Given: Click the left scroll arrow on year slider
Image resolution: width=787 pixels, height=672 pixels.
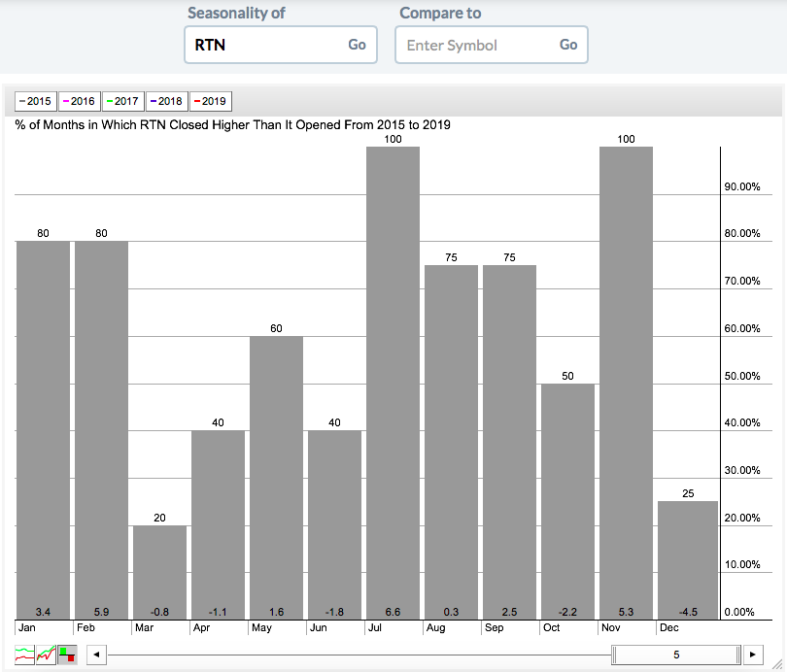Looking at the screenshot, I should 96,655.
